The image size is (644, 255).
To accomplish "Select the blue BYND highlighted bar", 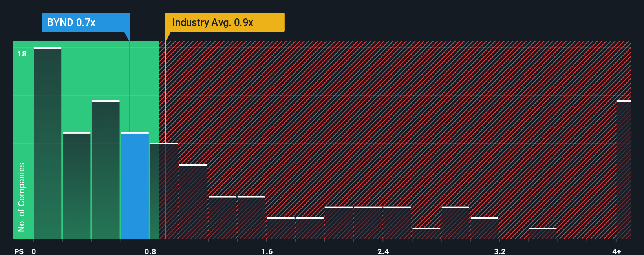I will (x=135, y=186).
